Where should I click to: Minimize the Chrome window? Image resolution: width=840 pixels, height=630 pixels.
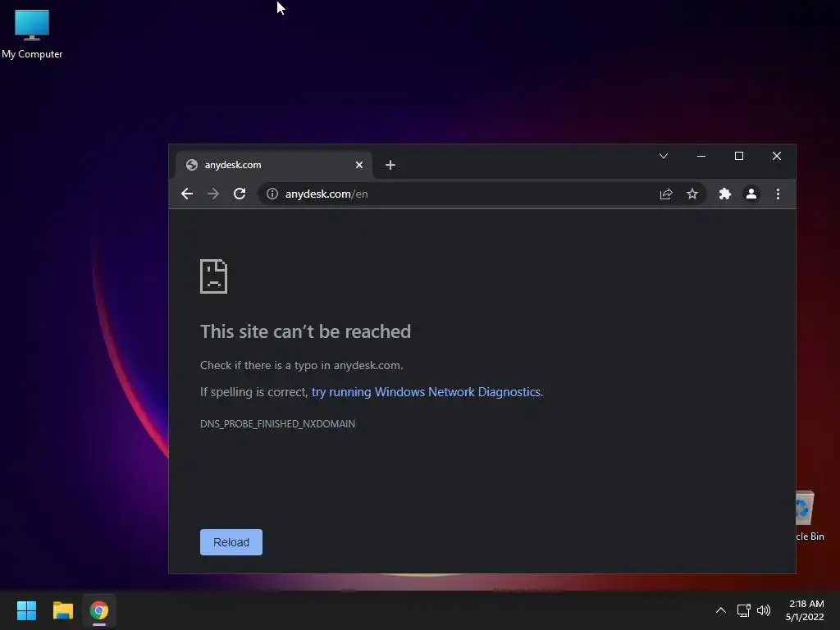click(701, 156)
